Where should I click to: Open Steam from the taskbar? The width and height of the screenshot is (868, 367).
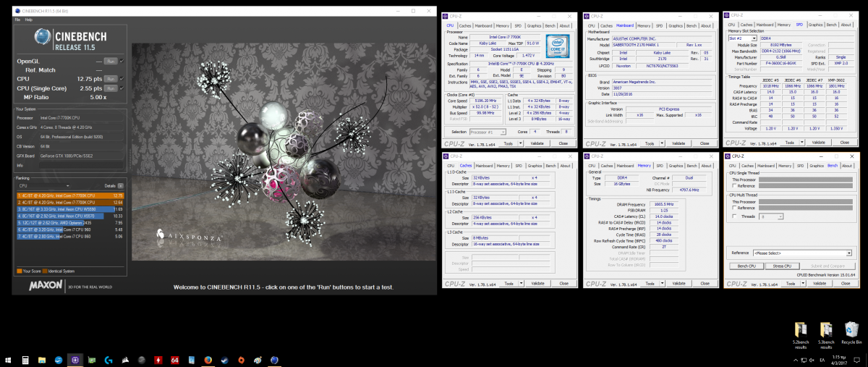click(224, 360)
